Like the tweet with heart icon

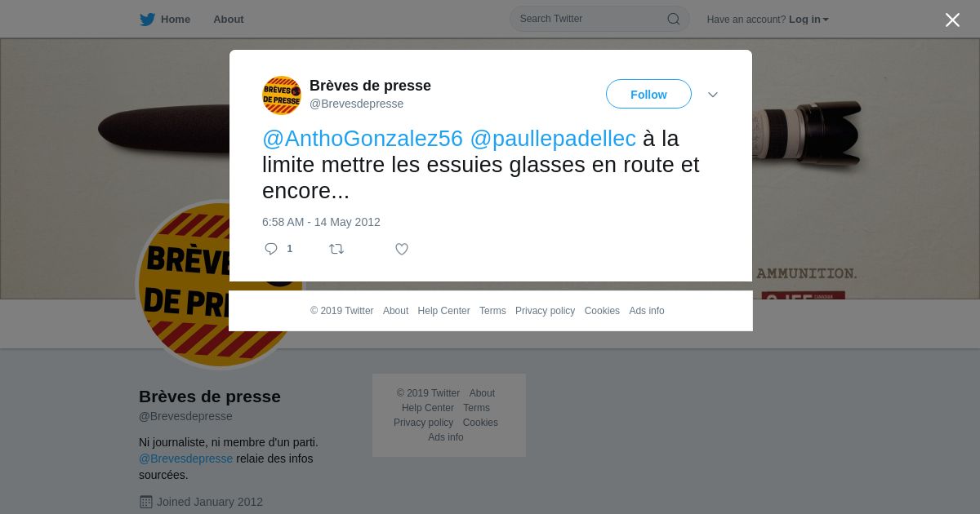402,249
